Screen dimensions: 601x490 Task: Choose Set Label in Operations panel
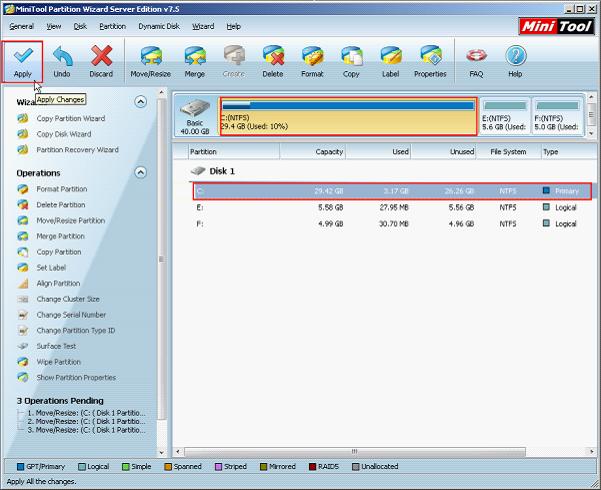click(51, 268)
